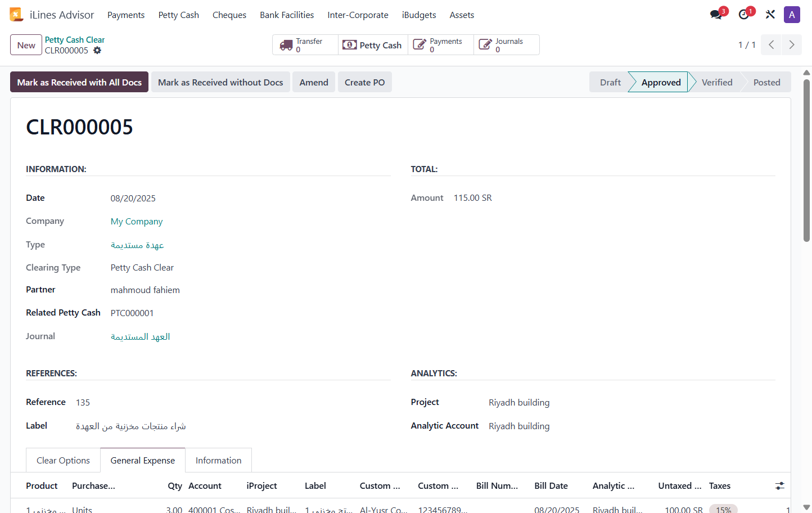Switch to the Clear Options tab
This screenshot has height=513, width=812.
click(x=63, y=460)
